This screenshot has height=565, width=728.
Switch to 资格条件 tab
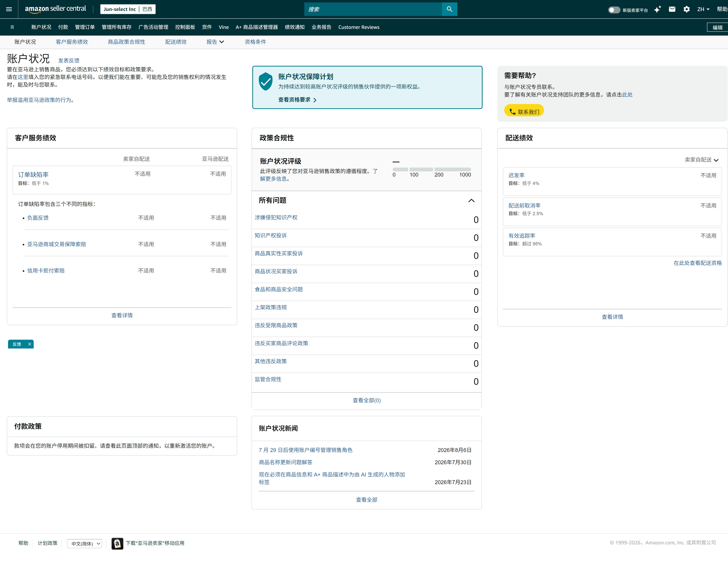point(255,42)
